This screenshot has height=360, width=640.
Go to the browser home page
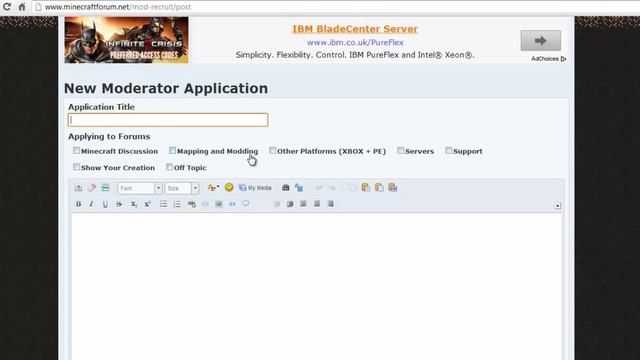pos(22,7)
